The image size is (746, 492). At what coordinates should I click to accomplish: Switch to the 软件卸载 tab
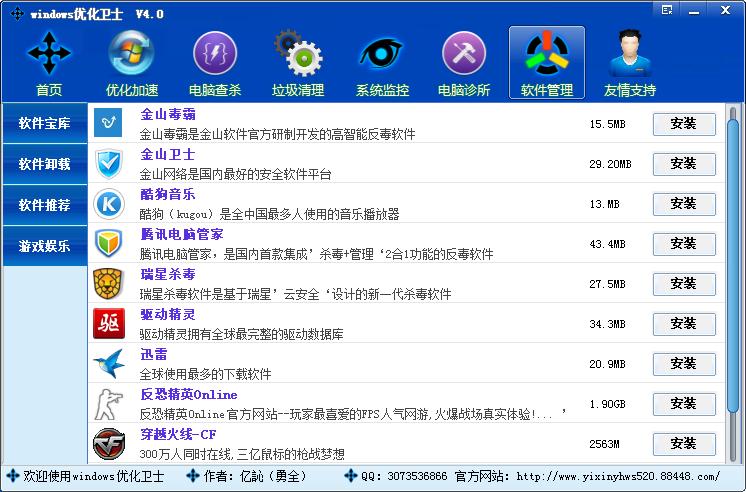click(45, 164)
